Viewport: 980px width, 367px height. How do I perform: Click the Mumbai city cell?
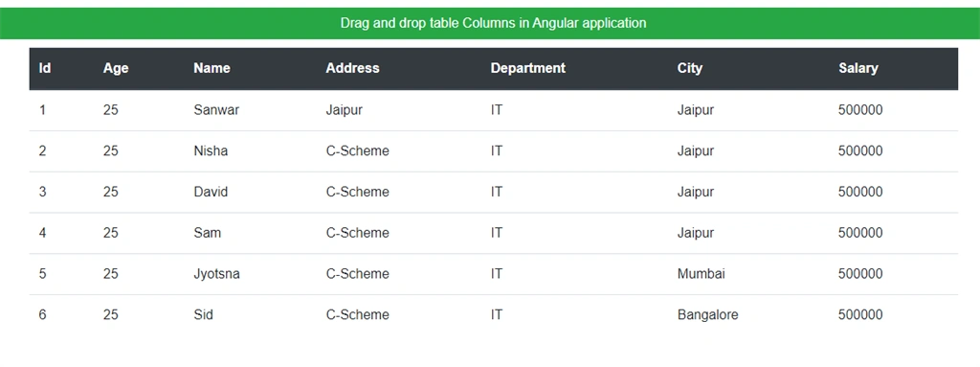[x=702, y=274]
